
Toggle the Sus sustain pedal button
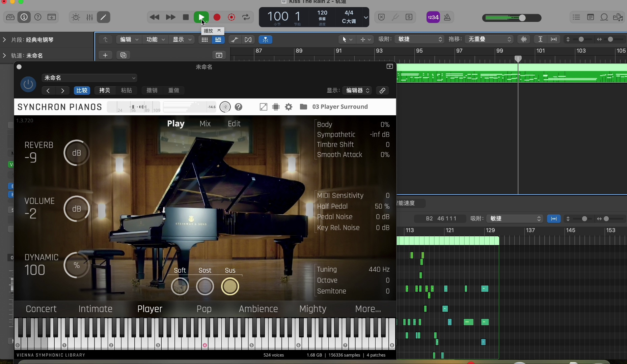(230, 286)
